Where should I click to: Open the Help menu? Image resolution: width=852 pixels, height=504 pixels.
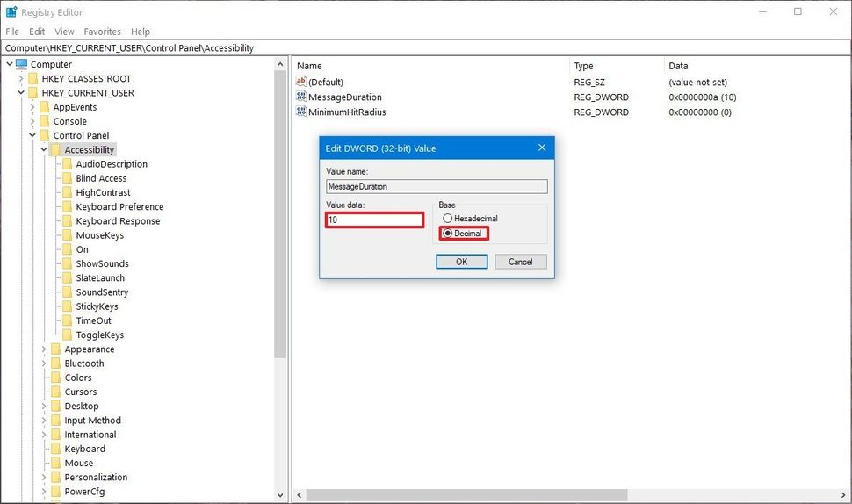141,32
